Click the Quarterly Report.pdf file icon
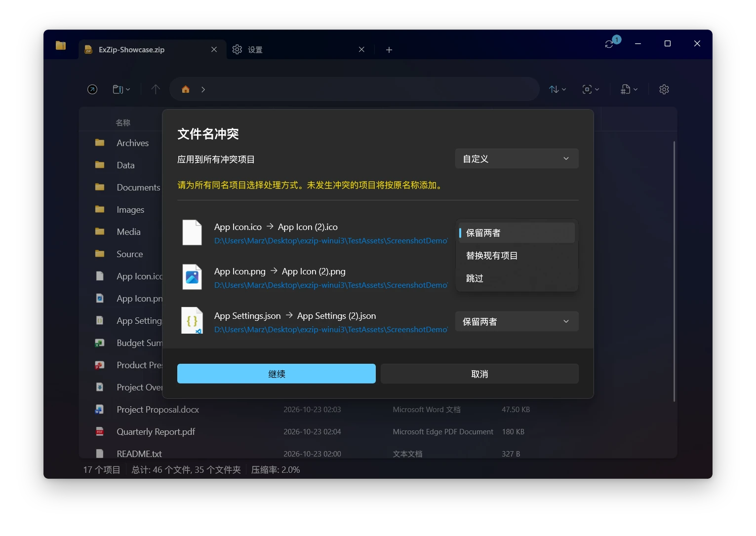756x536 pixels. [100, 431]
